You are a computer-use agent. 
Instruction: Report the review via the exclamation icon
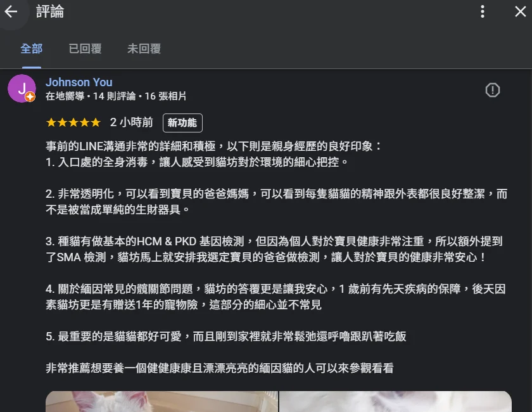click(492, 90)
